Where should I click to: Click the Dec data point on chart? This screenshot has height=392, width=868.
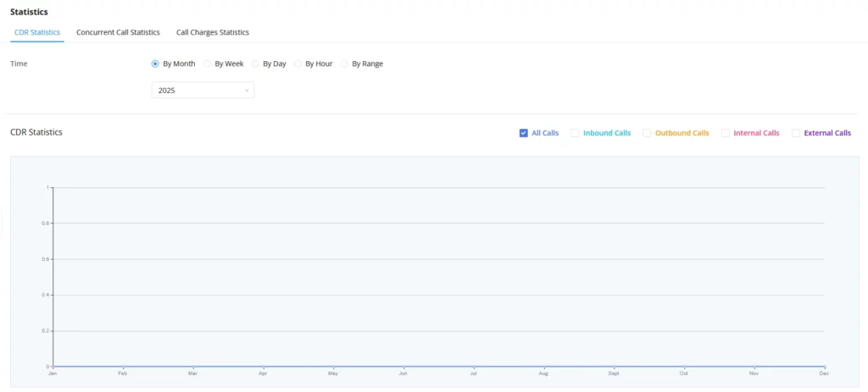825,366
